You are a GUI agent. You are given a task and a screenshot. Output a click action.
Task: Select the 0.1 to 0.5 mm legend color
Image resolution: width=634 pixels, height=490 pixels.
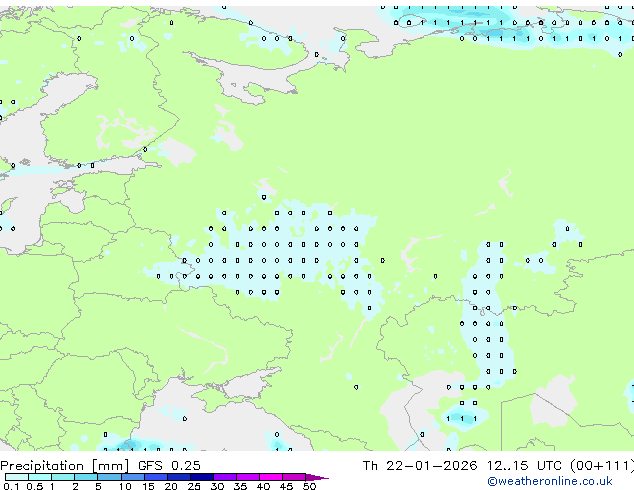click(17, 477)
